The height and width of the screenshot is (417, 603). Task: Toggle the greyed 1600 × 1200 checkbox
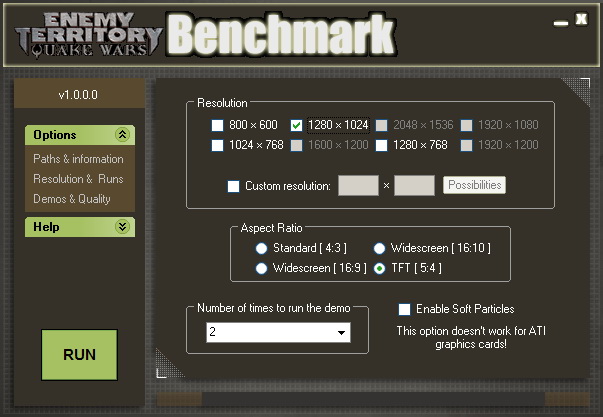pyautogui.click(x=296, y=145)
